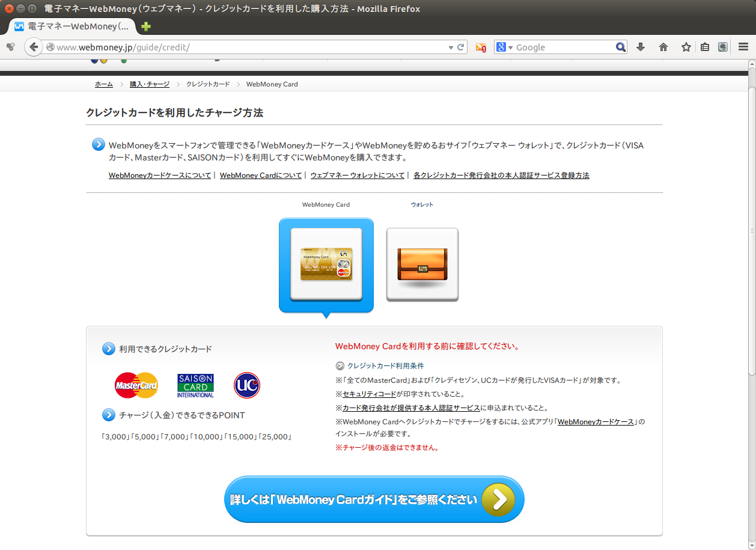Go to Firefox Home page icon
The height and width of the screenshot is (550, 756).
tap(663, 47)
